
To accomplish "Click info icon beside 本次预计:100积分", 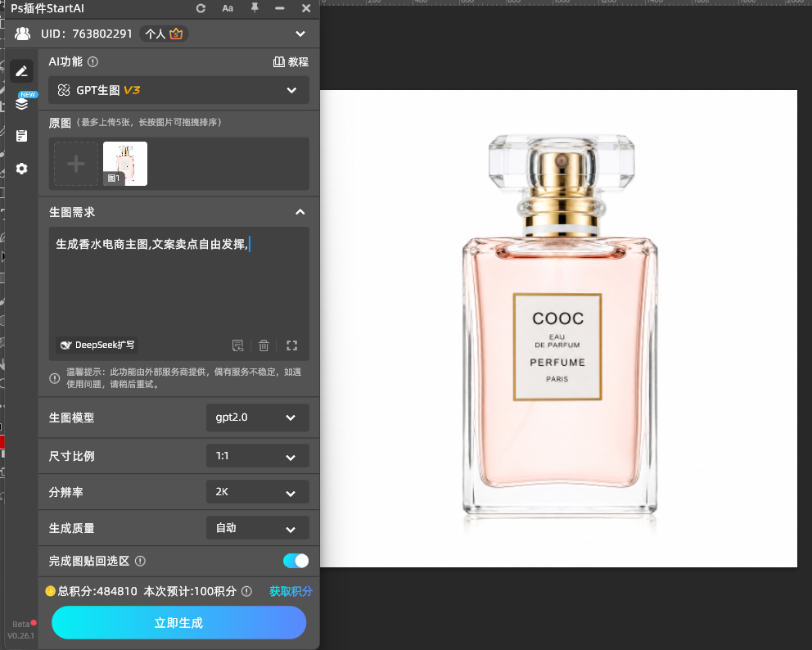I will click(247, 591).
